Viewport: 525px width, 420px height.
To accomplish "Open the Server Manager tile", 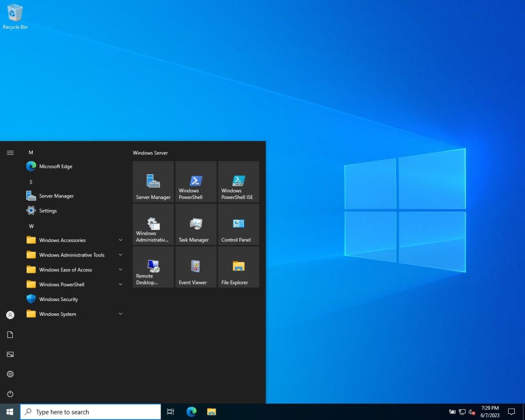I will click(x=153, y=182).
